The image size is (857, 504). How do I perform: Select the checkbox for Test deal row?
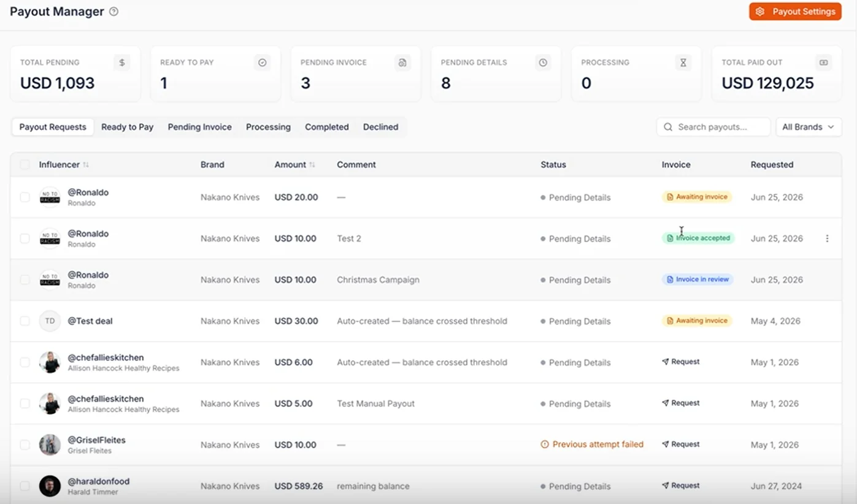point(25,321)
